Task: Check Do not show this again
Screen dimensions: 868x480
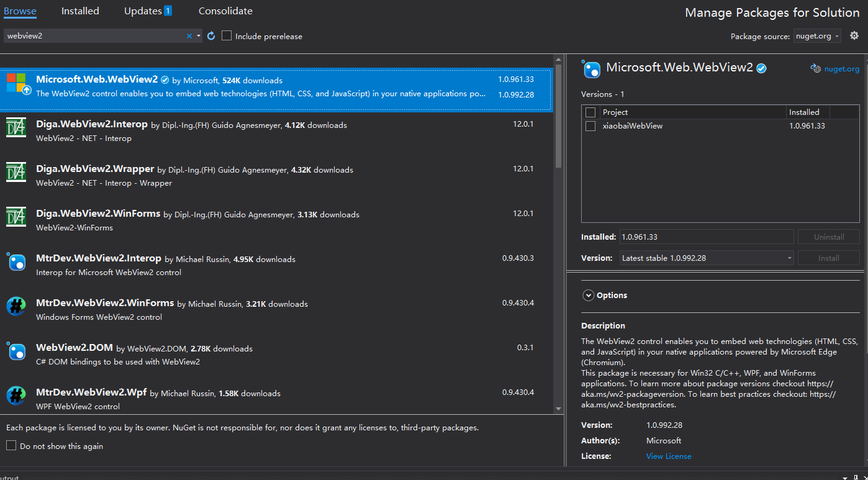Action: [x=11, y=446]
